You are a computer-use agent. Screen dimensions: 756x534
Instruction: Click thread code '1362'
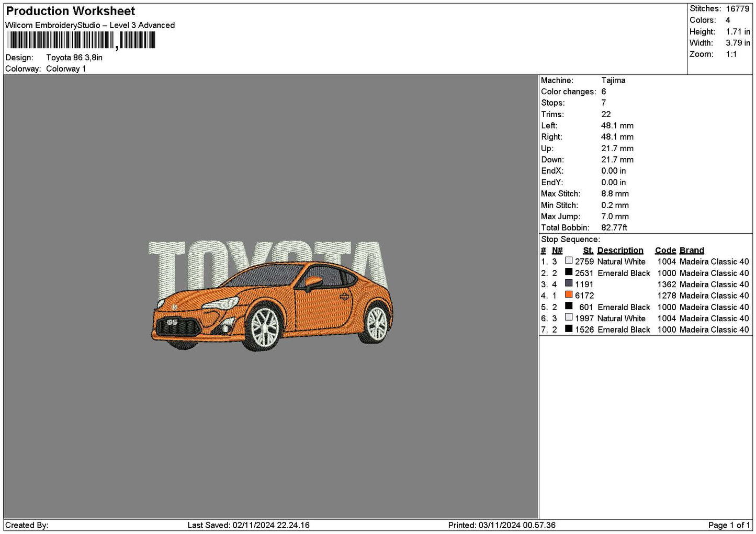[x=667, y=285]
